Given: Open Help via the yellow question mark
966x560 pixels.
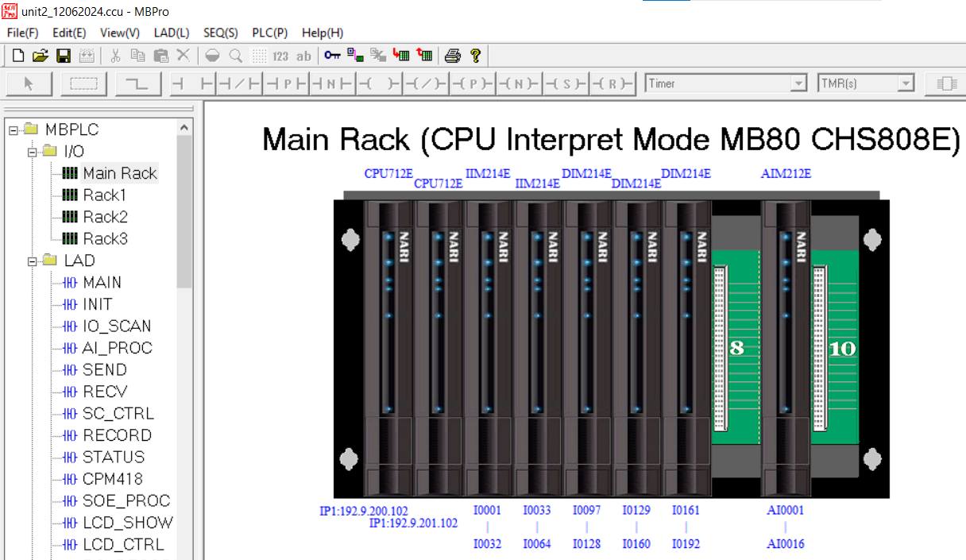Looking at the screenshot, I should [x=475, y=56].
